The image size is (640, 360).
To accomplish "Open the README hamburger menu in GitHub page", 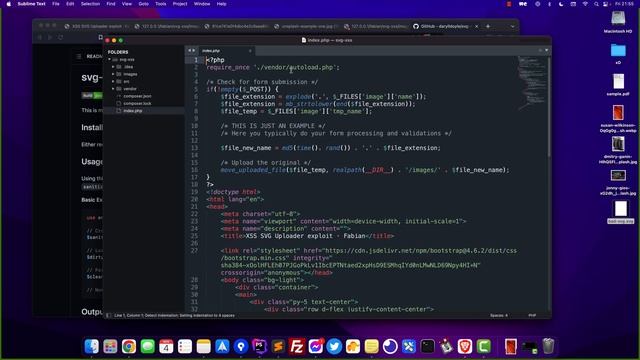I will (78, 56).
